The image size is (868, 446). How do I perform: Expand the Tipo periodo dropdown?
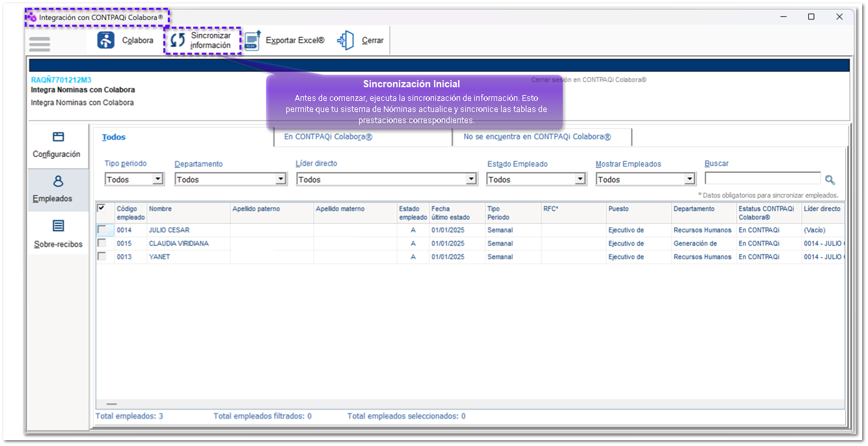pos(157,180)
